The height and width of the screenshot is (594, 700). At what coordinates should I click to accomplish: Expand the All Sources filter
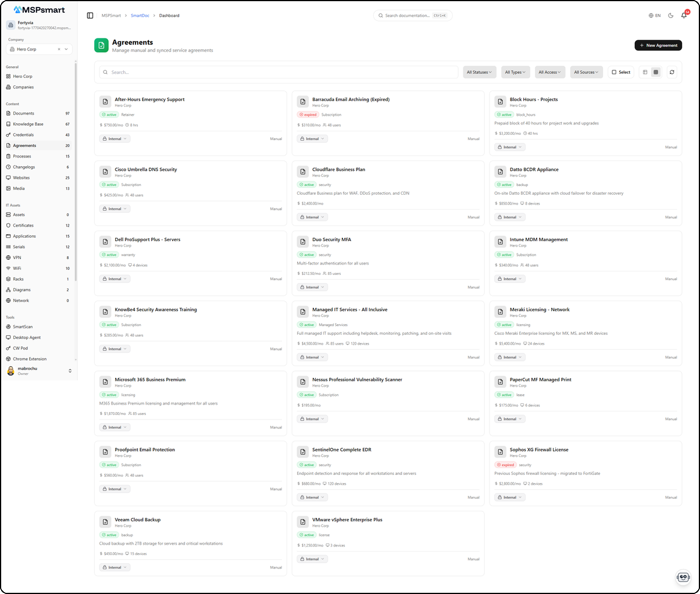[x=586, y=72]
